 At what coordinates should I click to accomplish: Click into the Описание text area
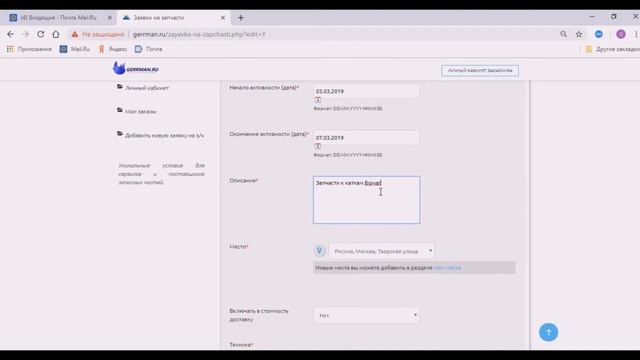click(x=366, y=200)
